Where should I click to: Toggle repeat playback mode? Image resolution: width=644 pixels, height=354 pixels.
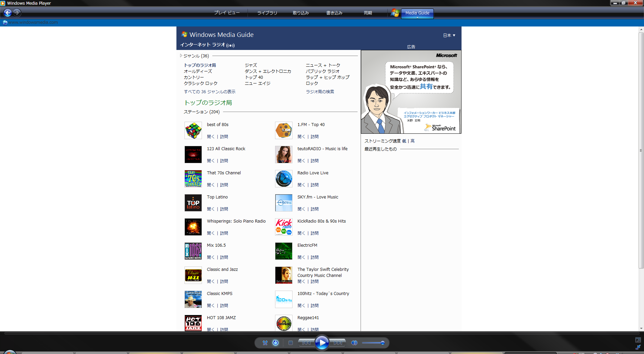[x=275, y=343]
